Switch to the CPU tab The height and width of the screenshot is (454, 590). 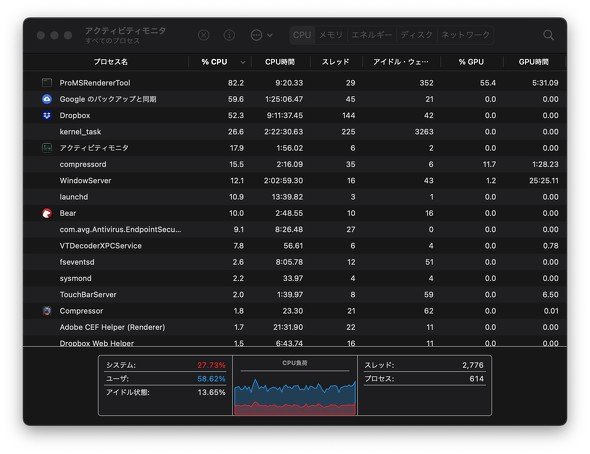click(x=302, y=35)
